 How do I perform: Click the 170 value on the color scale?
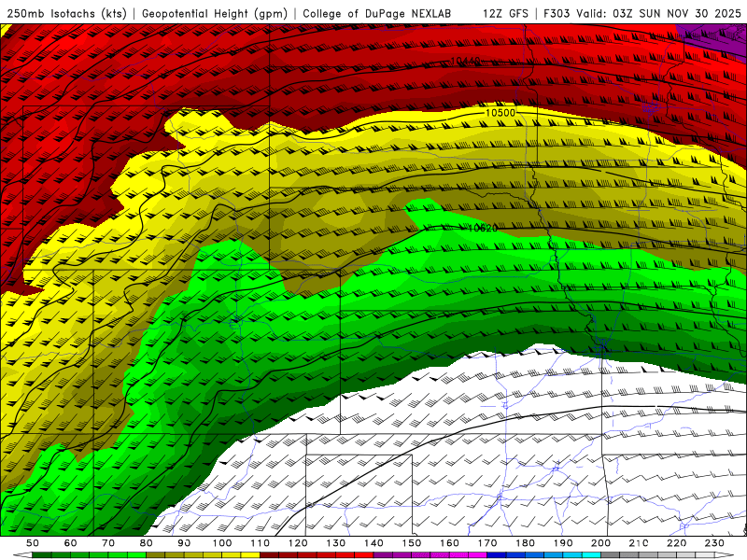click(x=487, y=543)
